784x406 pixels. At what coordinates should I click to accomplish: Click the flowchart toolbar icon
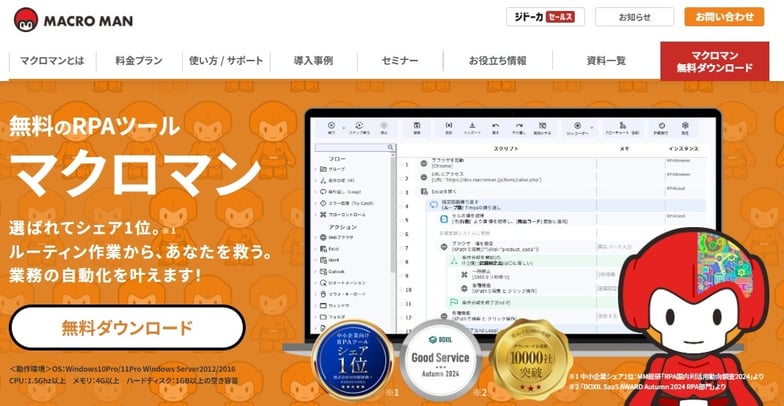click(x=622, y=126)
